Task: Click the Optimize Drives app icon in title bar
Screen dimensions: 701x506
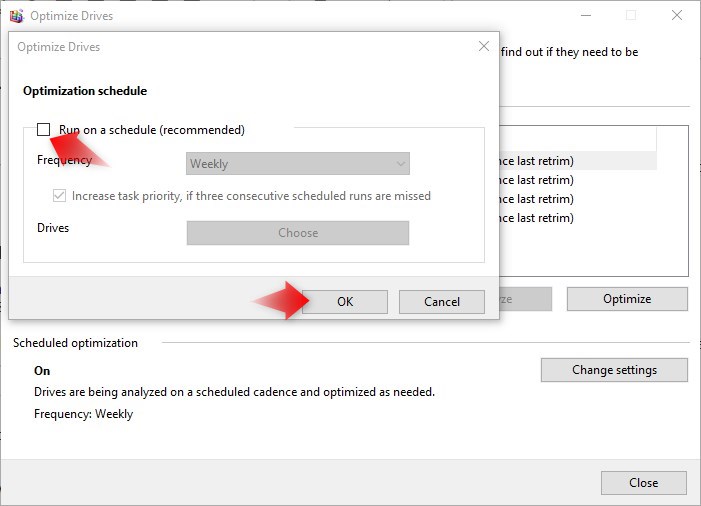Action: click(13, 15)
